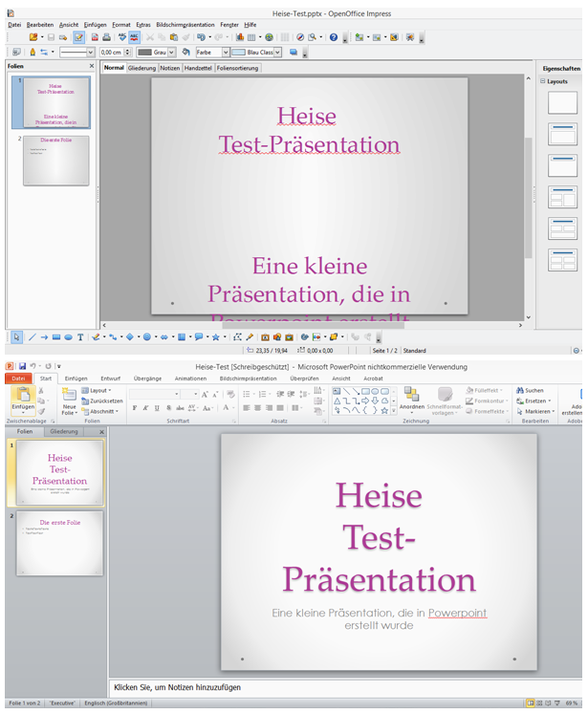The image size is (588, 714).
Task: Select the Line tool in Impress drawing bar
Action: [33, 337]
